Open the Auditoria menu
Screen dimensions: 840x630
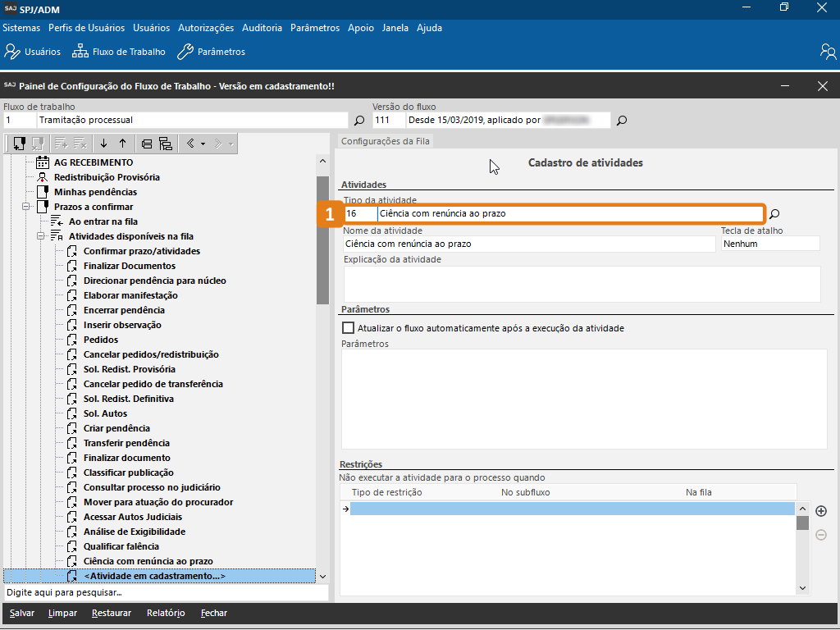click(x=262, y=28)
